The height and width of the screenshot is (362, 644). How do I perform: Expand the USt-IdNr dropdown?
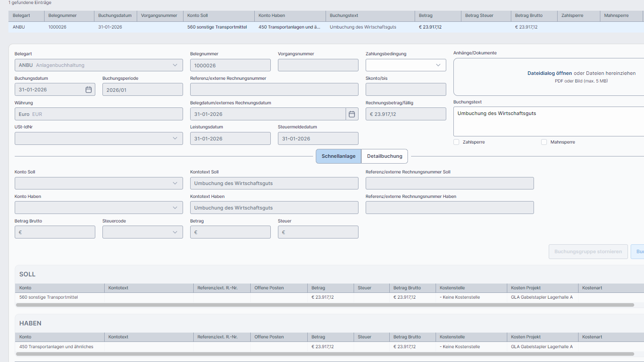[175, 139]
